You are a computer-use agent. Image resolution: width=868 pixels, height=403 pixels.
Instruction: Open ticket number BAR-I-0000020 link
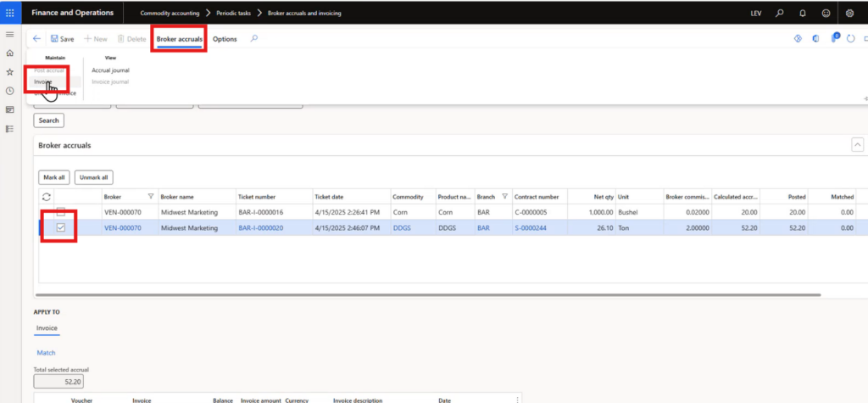click(261, 228)
